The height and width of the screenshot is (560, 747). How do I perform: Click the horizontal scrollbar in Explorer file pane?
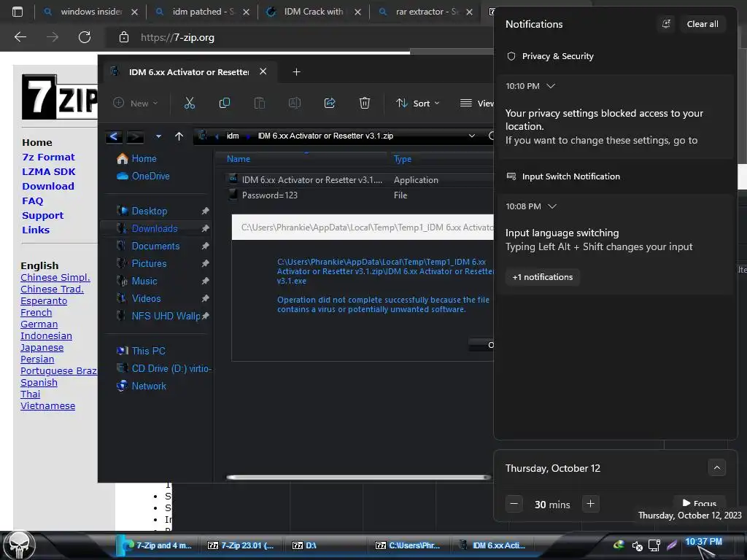tap(358, 477)
